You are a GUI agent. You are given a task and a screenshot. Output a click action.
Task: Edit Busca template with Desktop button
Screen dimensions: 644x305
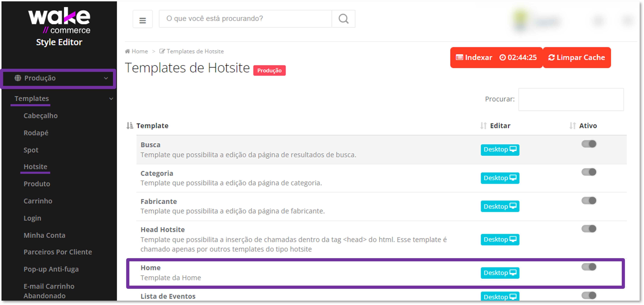tap(500, 150)
